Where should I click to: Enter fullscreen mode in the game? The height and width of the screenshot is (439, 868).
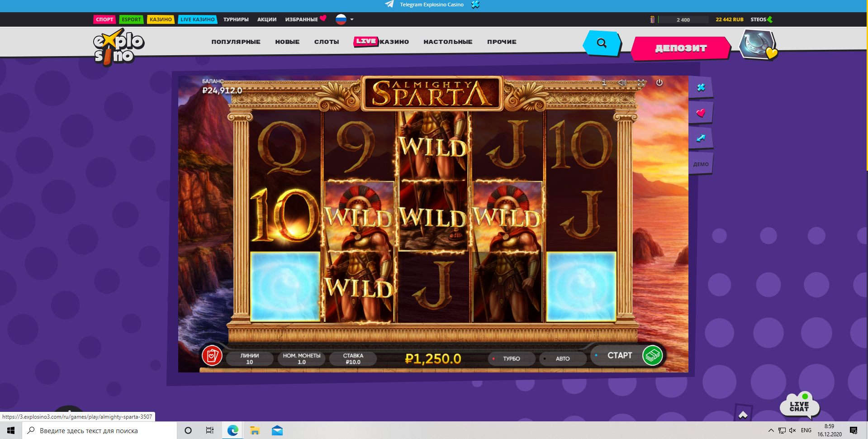[641, 82]
